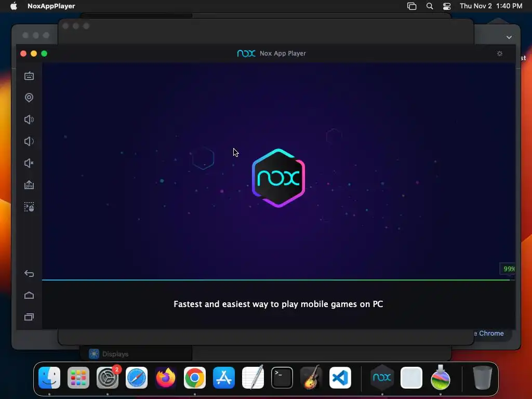
Task: Open Spotlight search in menu bar
Action: 430,6
